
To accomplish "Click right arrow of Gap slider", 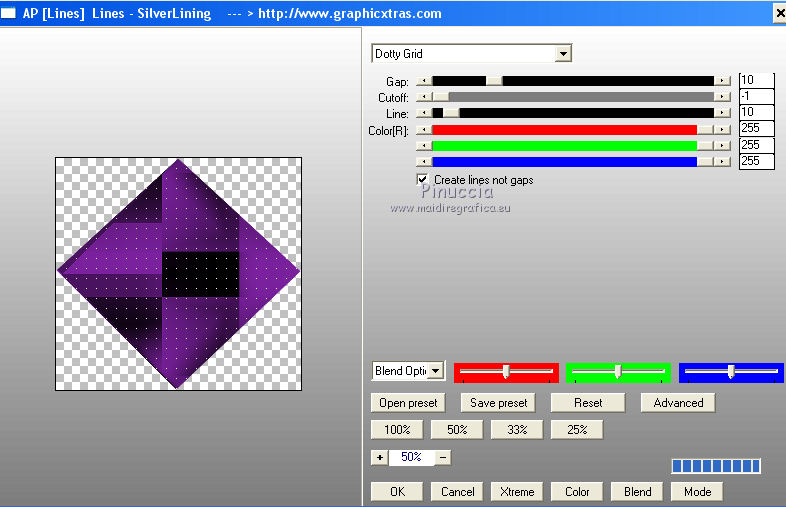I will coord(722,81).
